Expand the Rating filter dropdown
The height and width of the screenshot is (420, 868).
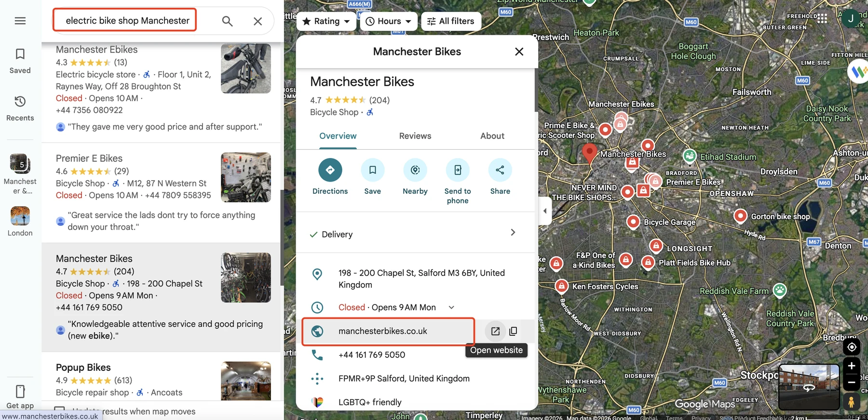(x=326, y=21)
